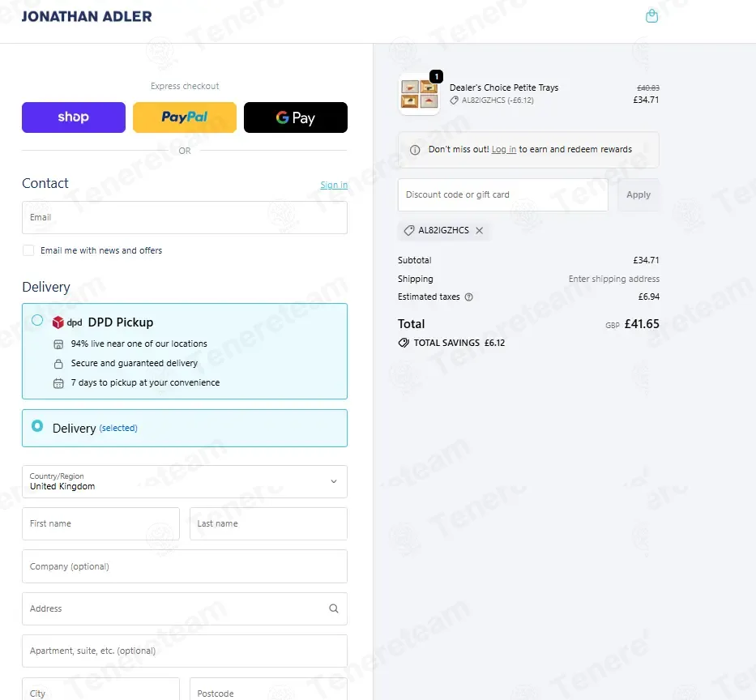Screen dimensions: 756x700
Task: Pay with Shop Pay express button
Action: [x=73, y=117]
